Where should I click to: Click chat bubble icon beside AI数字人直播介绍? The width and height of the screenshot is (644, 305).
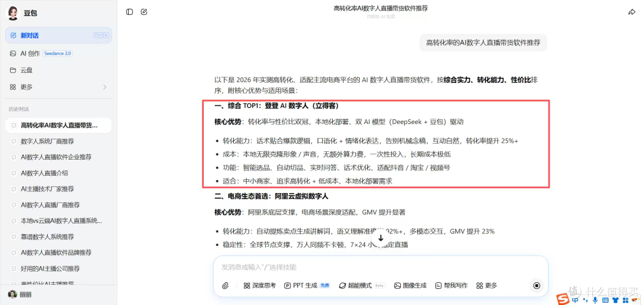pyautogui.click(x=14, y=173)
